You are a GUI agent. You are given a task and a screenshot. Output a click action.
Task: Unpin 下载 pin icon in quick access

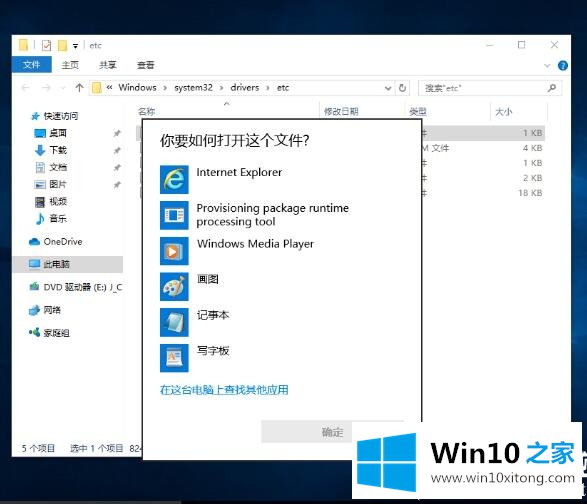coord(117,150)
